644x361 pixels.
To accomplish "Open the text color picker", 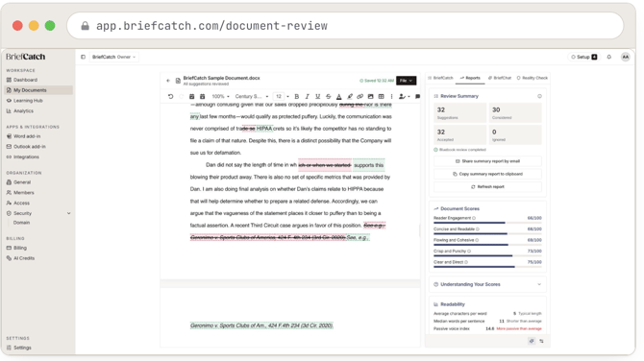I will 339,96.
